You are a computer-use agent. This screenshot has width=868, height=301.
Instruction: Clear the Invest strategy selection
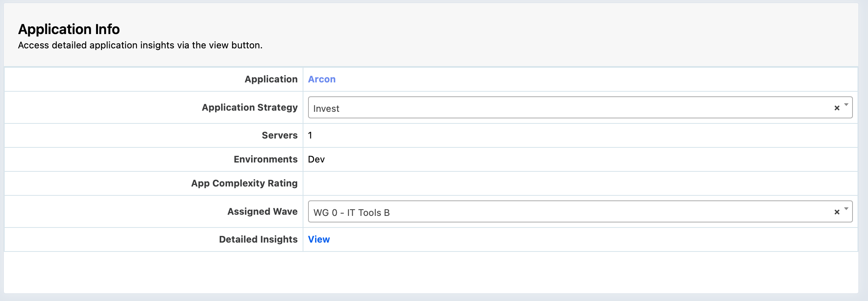[x=837, y=108]
